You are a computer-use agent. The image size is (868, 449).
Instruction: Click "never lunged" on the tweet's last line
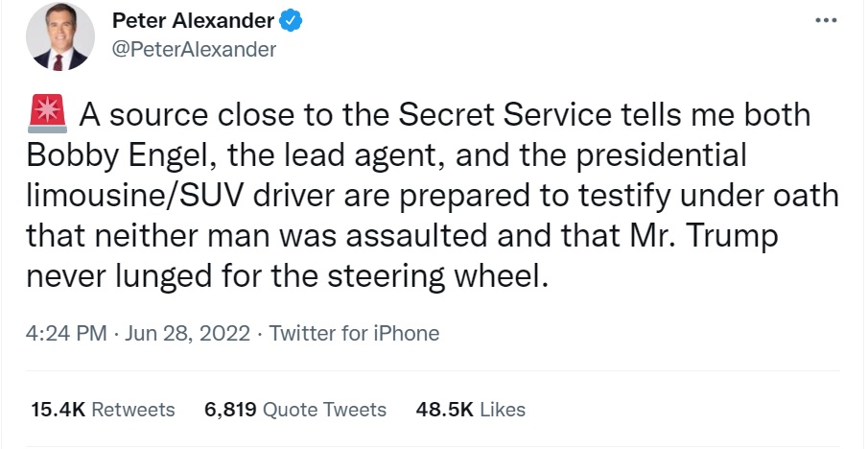tap(124, 277)
